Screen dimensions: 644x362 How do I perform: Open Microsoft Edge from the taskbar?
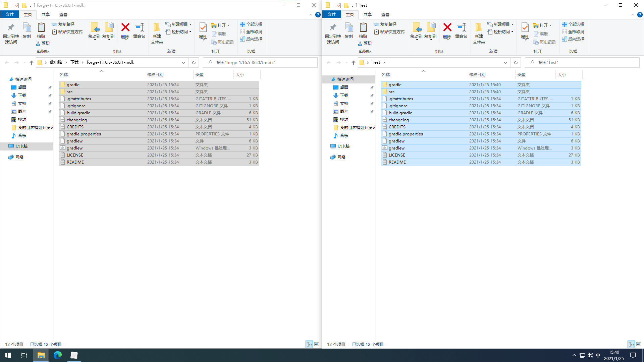tap(58, 355)
